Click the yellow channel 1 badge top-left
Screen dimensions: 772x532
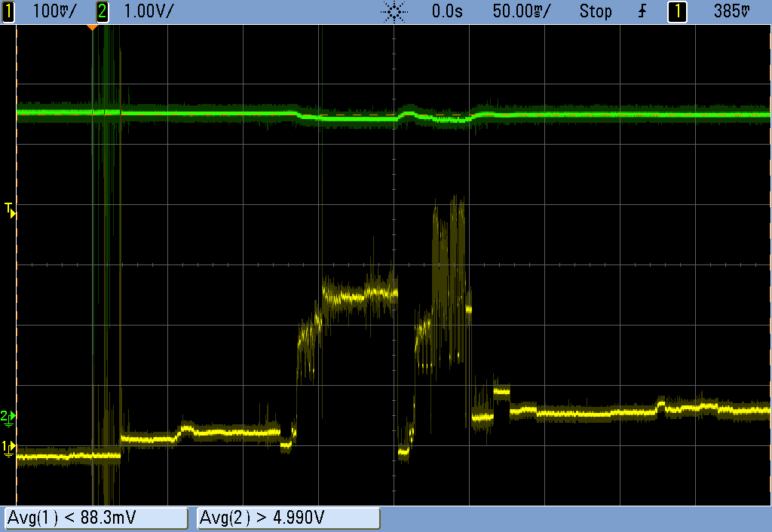coord(8,11)
